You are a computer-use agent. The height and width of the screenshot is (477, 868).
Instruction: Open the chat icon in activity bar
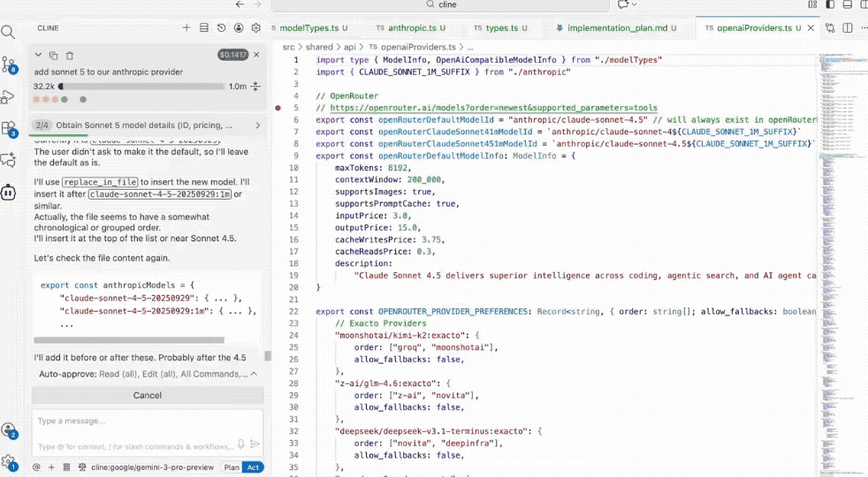point(8,161)
